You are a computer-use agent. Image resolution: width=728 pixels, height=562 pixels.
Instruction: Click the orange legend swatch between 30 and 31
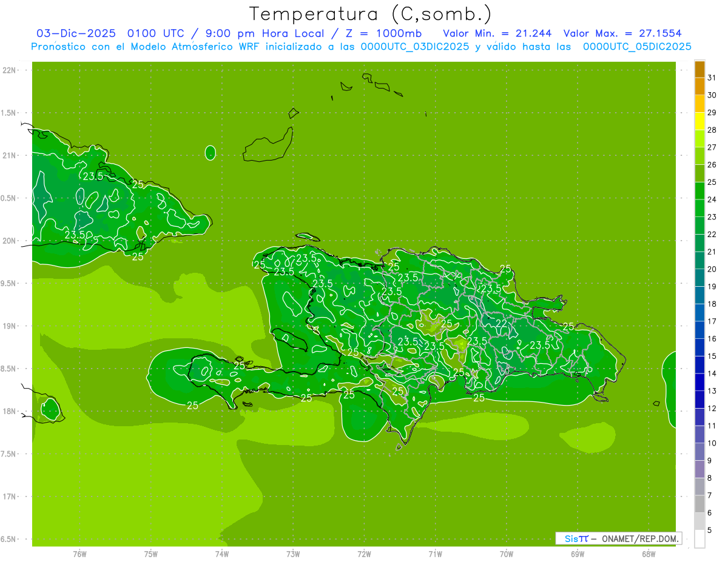pyautogui.click(x=699, y=87)
